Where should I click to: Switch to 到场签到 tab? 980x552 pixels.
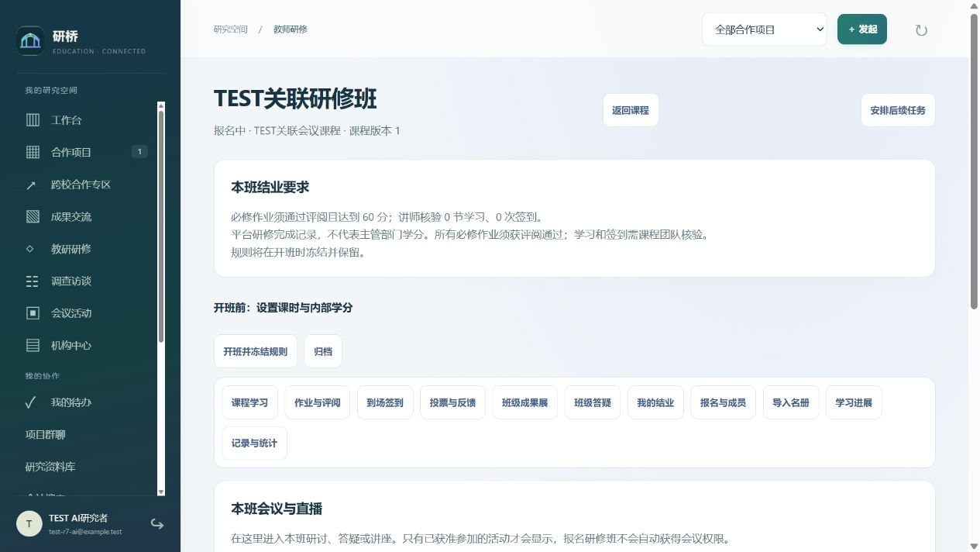point(385,402)
